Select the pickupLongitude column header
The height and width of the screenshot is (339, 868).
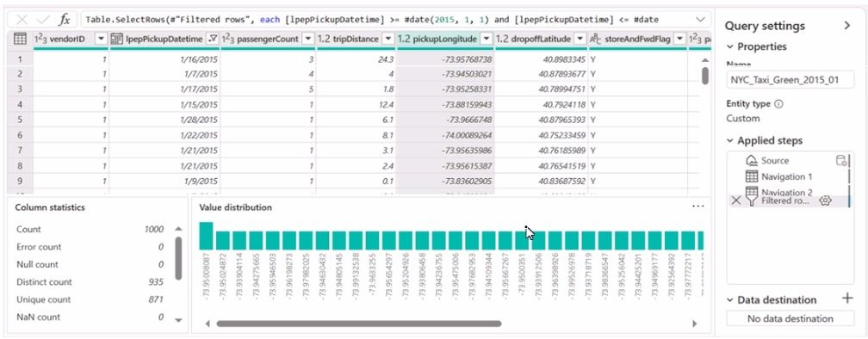[x=445, y=40]
